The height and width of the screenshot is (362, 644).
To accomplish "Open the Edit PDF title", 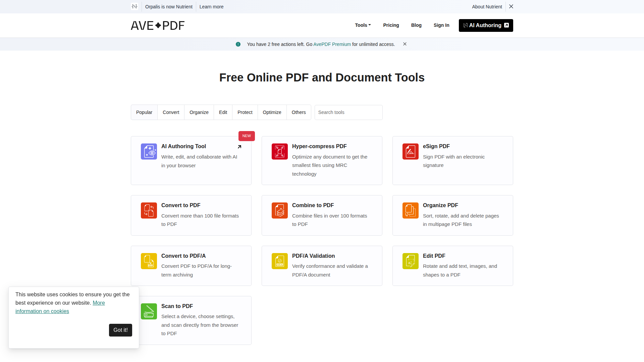I will [x=434, y=256].
